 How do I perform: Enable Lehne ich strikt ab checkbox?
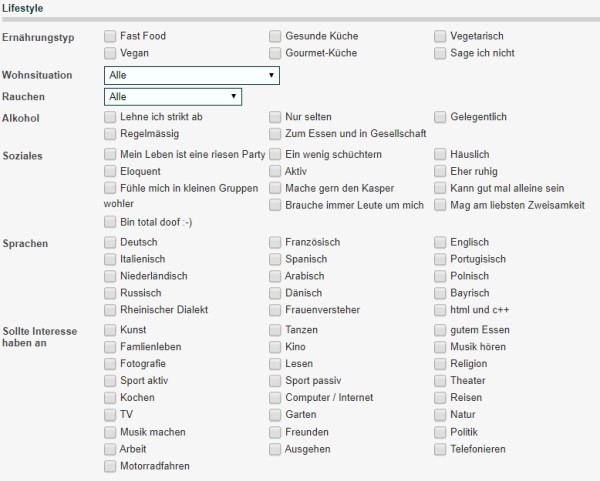point(110,117)
